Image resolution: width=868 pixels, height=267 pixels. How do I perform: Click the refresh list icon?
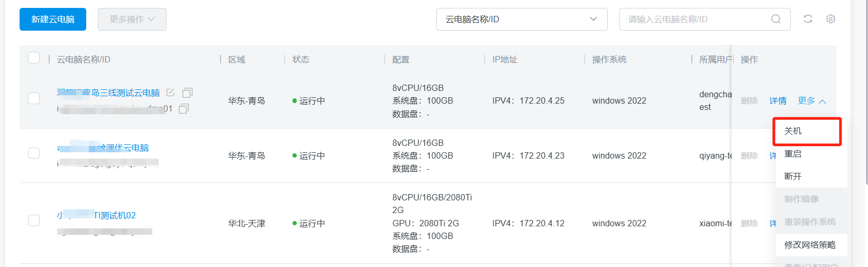pos(808,19)
